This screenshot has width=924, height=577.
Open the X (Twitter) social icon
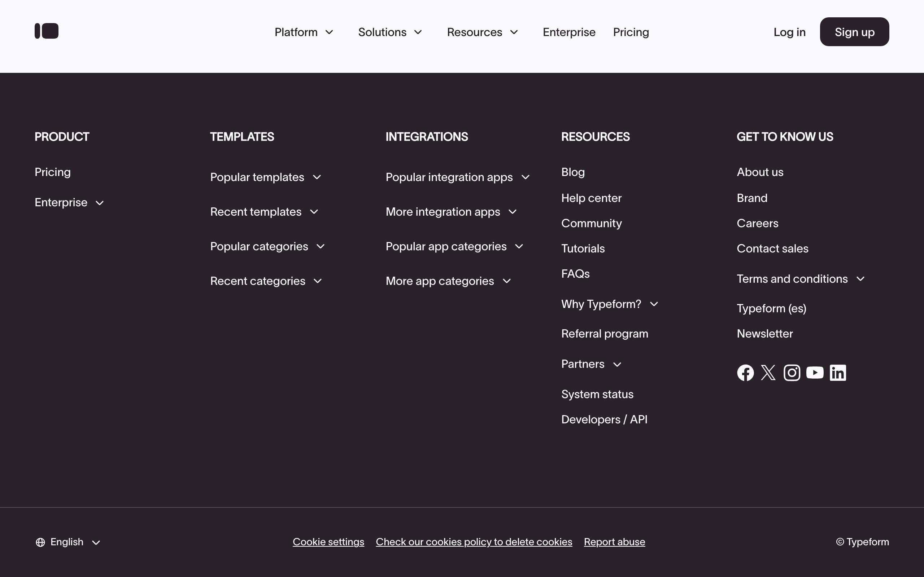(x=768, y=373)
